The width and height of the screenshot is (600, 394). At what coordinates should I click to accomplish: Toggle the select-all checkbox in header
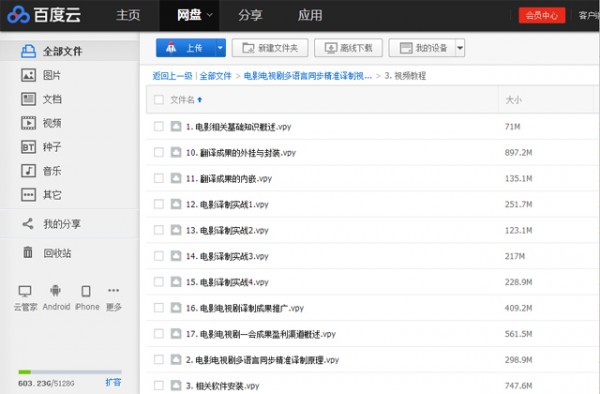pos(158,100)
